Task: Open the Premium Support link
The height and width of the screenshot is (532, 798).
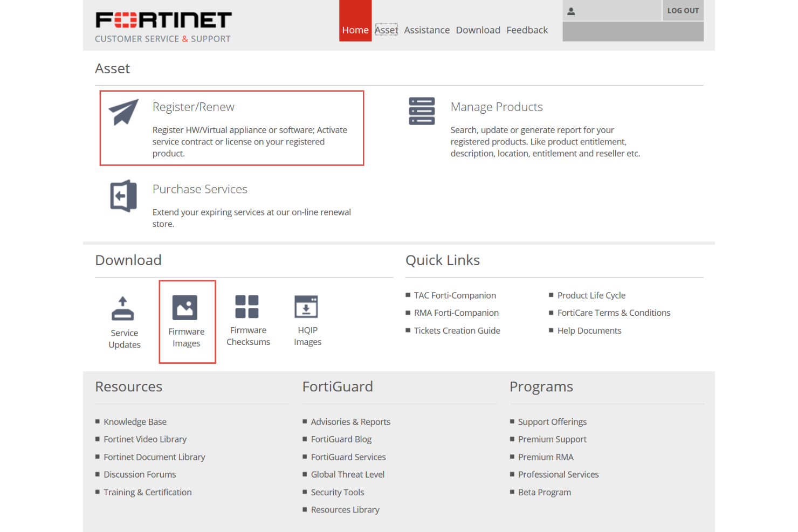Action: [552, 439]
